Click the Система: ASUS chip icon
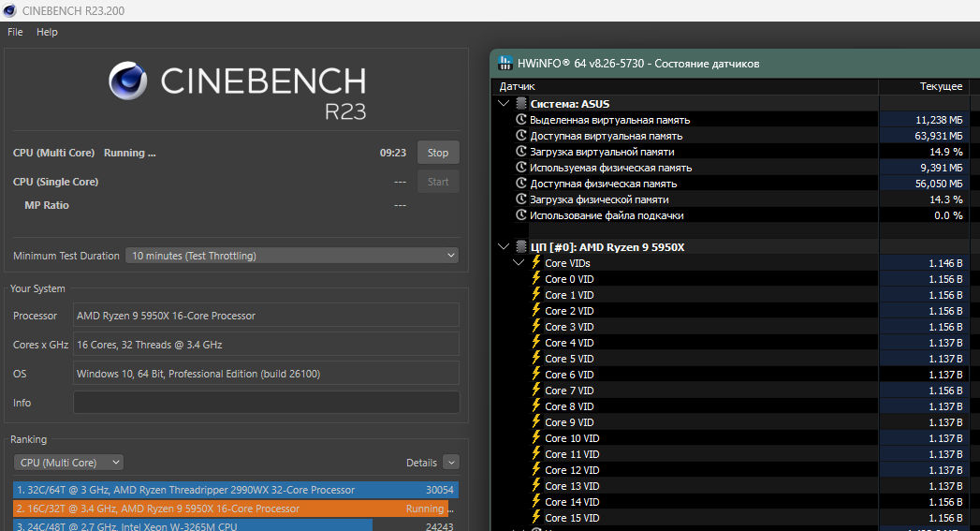 521,104
